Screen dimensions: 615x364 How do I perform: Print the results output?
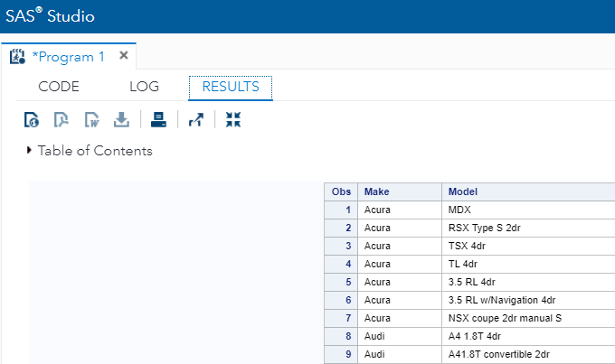click(x=157, y=119)
